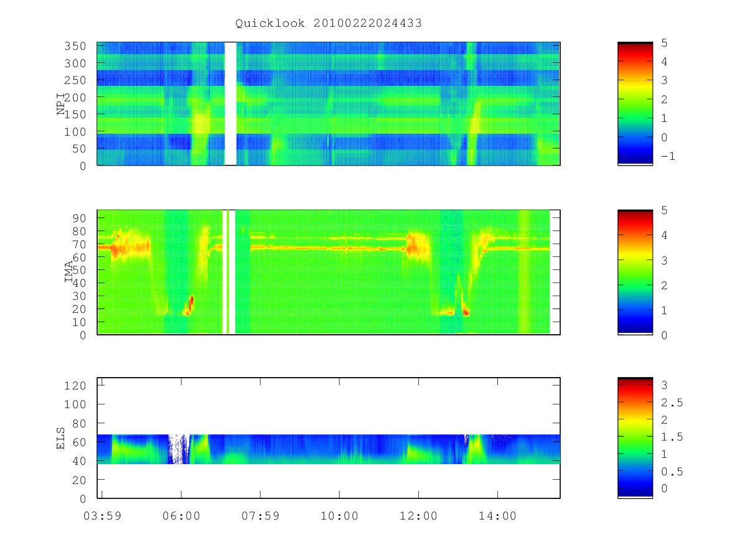Click the ELS spectrogram data band

coord(329,449)
